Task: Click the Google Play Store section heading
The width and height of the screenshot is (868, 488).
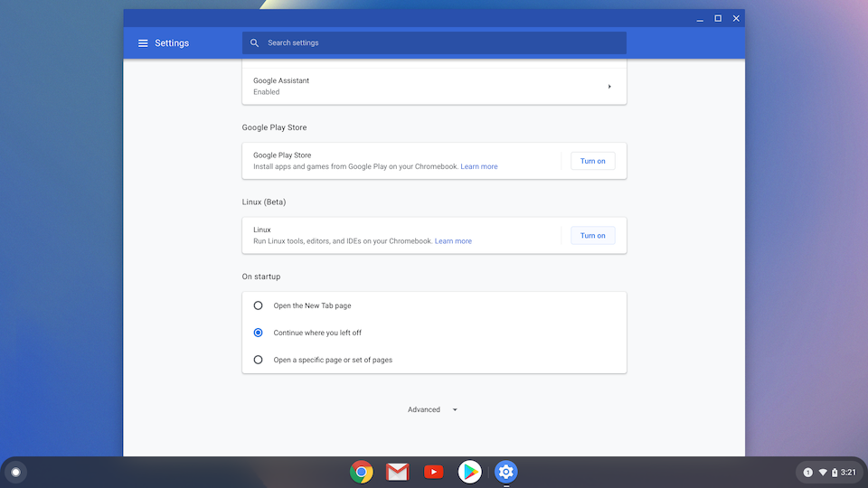Action: click(x=274, y=127)
